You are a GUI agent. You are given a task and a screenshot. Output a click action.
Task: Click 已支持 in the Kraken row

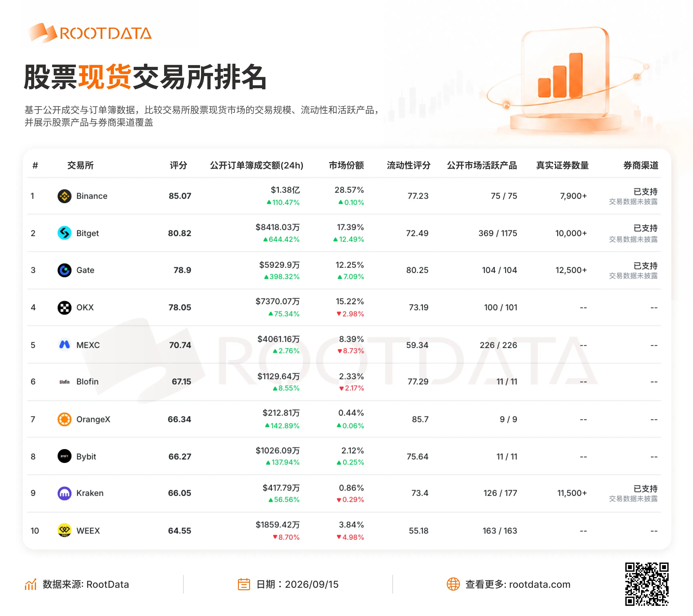point(646,489)
